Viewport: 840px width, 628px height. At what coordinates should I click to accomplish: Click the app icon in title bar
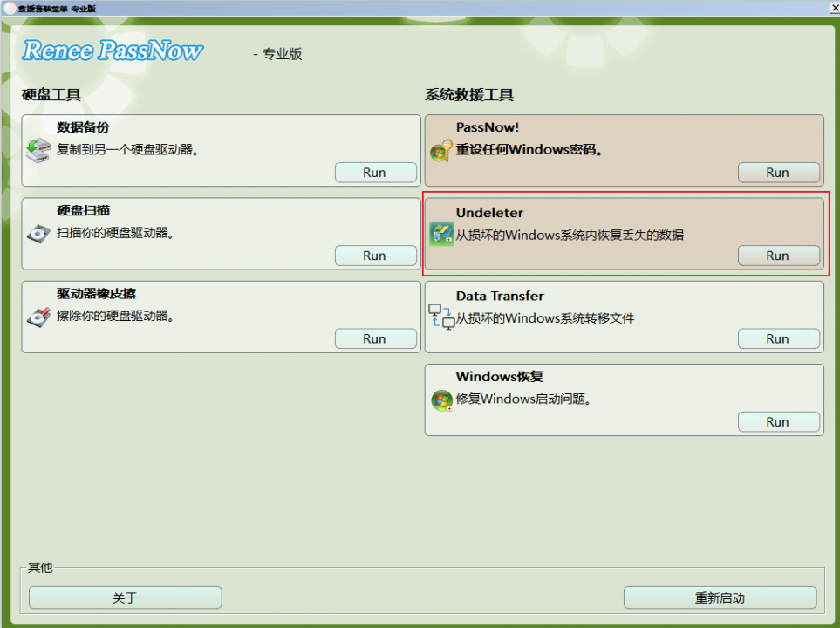click(x=9, y=8)
